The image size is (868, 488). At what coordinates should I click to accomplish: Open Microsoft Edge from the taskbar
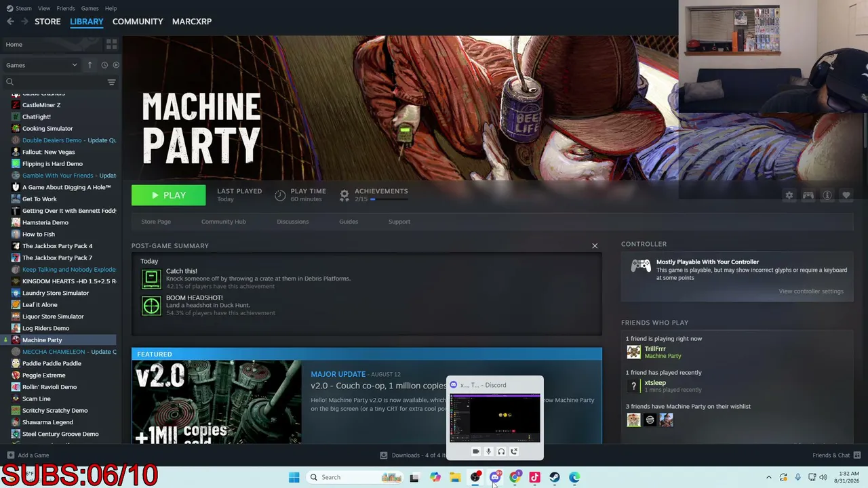click(574, 477)
